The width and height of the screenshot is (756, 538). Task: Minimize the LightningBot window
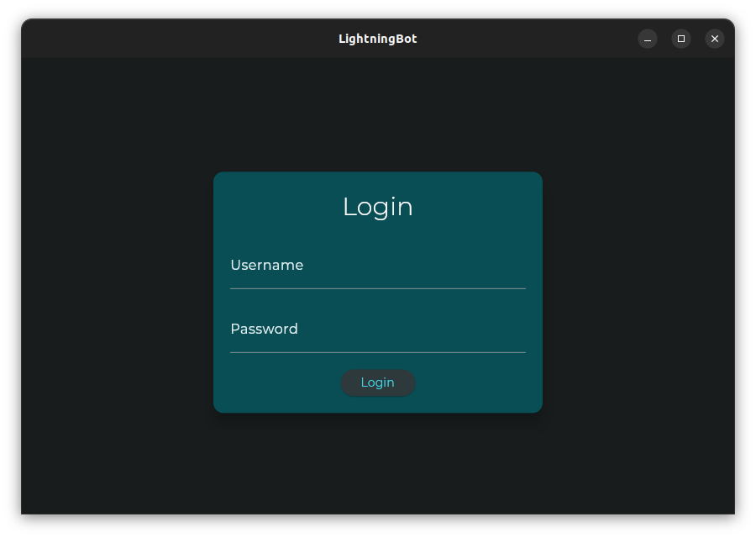pyautogui.click(x=647, y=39)
